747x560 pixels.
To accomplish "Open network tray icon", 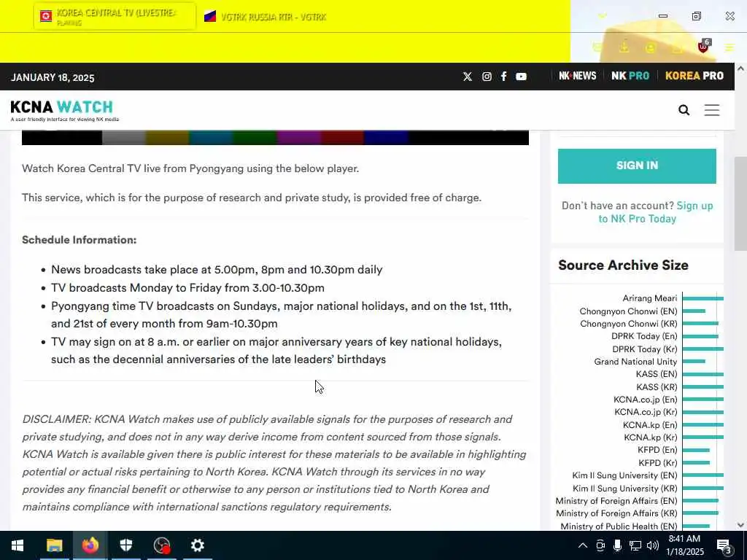I will click(635, 545).
